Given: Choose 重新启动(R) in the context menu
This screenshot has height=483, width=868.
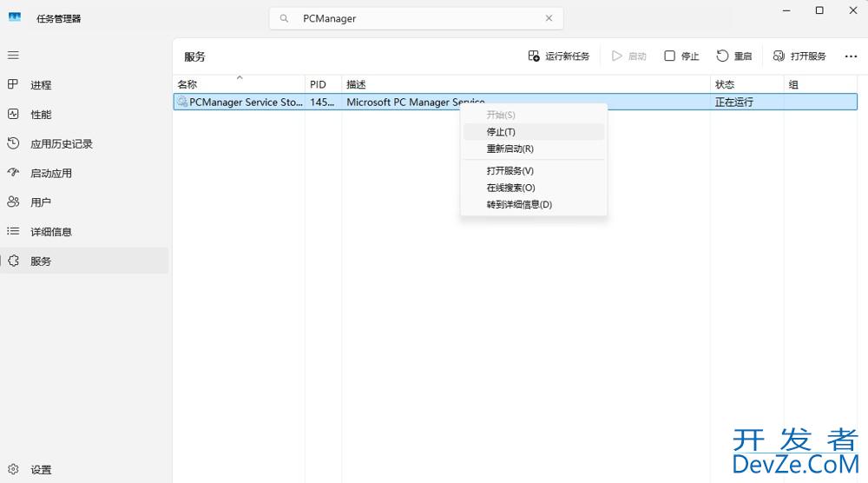Looking at the screenshot, I should coord(534,149).
